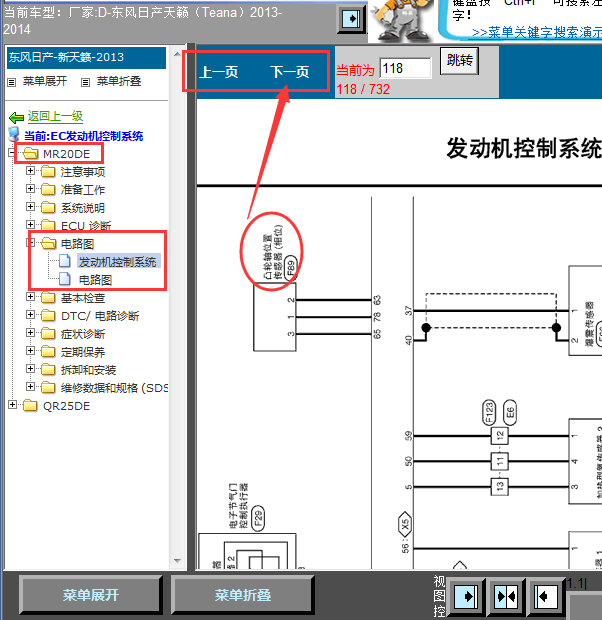Click the sidebar scrollbar up arrow
Screen dimensions: 602x620
pos(177,54)
